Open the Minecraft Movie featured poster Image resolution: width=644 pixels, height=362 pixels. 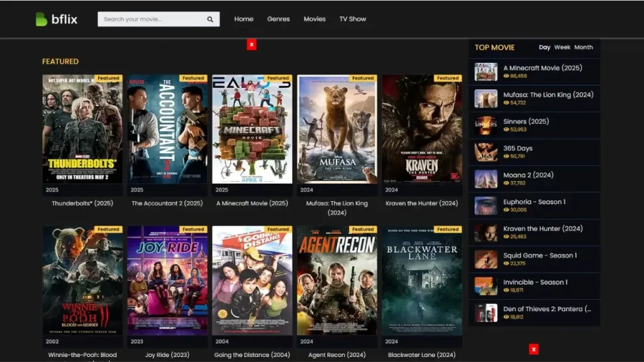(x=252, y=129)
